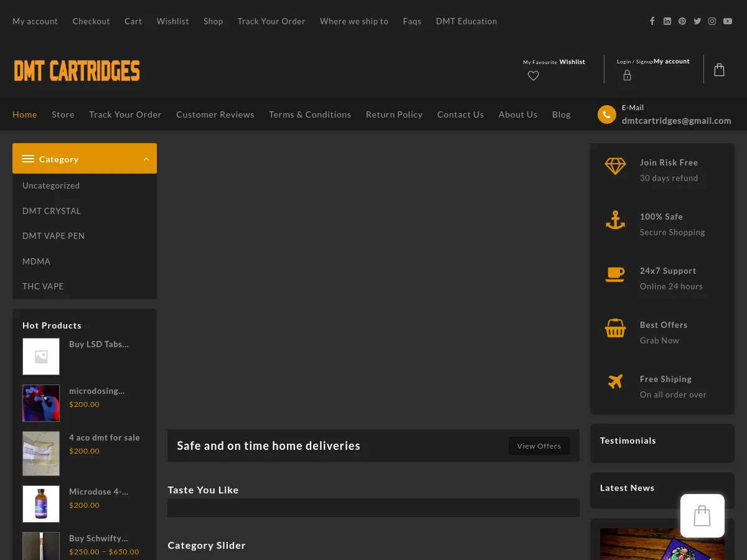
Task: Toggle the Category hamburger header
Action: [28, 159]
